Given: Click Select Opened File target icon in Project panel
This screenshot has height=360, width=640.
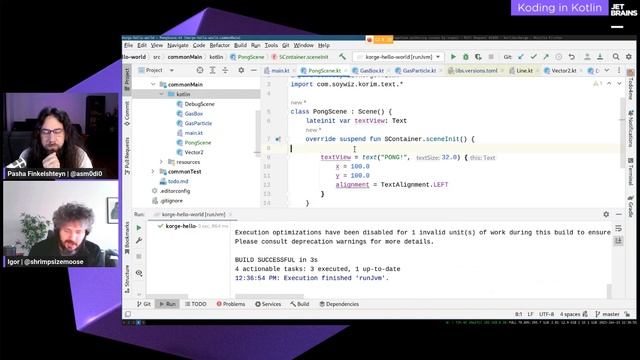Looking at the screenshot, I should (x=200, y=70).
